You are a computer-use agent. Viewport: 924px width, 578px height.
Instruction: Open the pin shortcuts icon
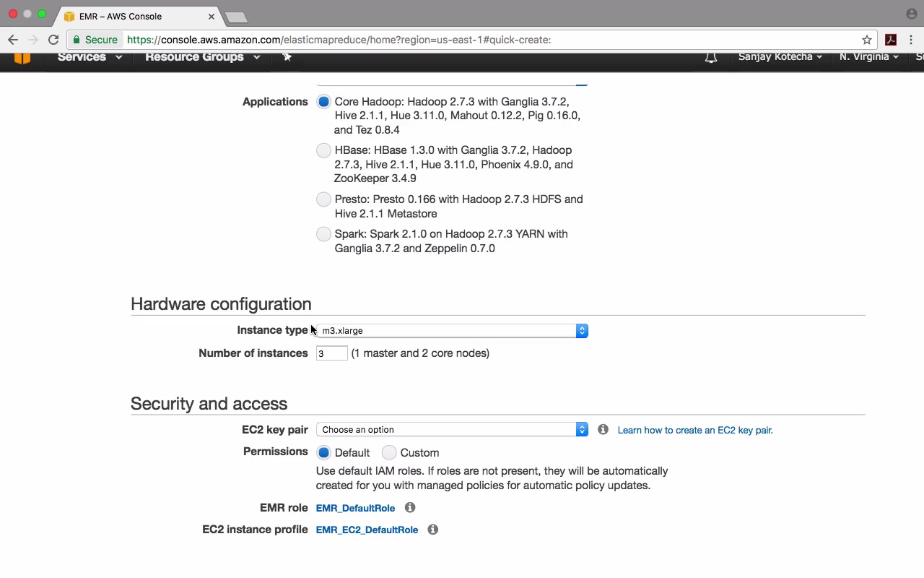(x=287, y=57)
